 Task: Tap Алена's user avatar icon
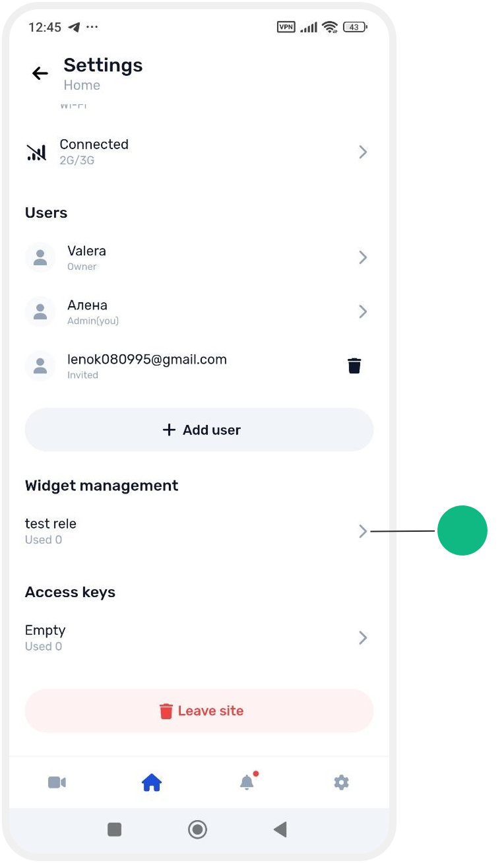click(40, 311)
